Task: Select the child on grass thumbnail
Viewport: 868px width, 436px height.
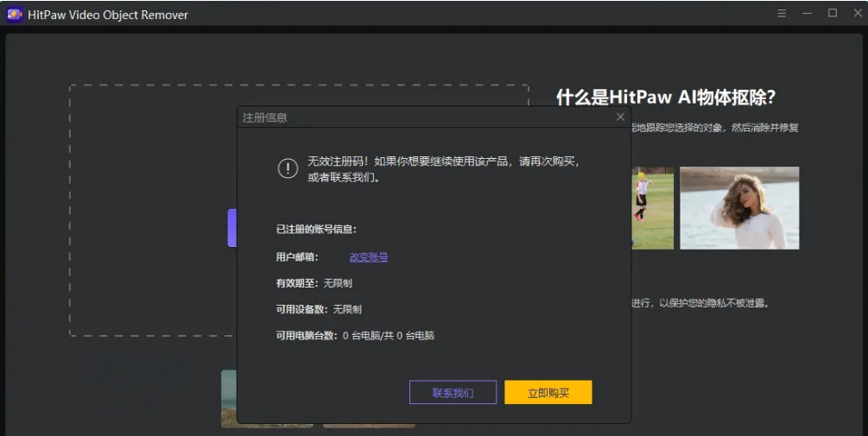Action: point(653,208)
